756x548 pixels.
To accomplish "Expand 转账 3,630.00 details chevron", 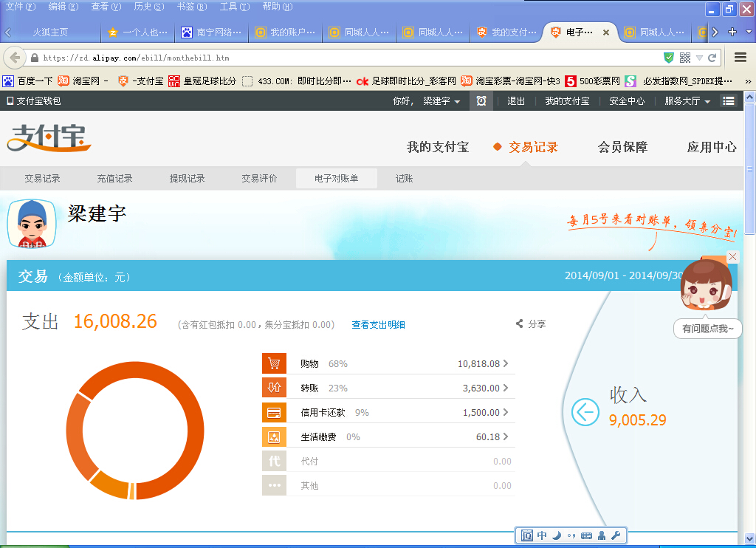I will (506, 388).
